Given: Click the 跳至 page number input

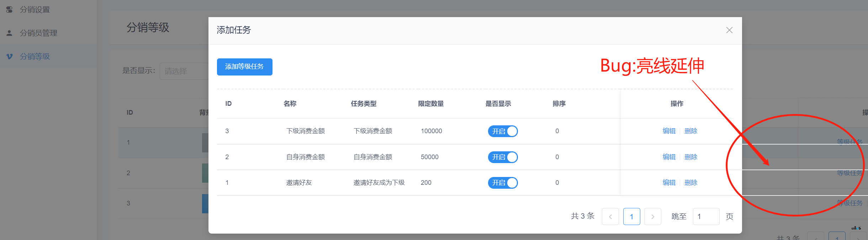Looking at the screenshot, I should click(706, 216).
